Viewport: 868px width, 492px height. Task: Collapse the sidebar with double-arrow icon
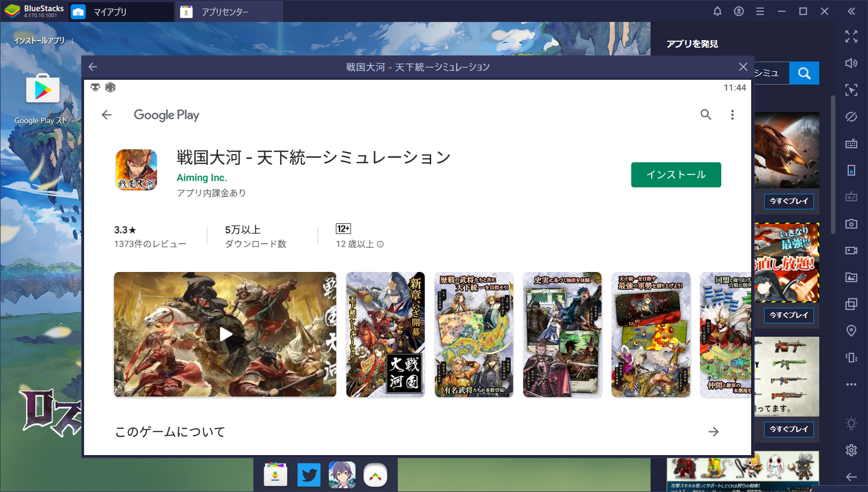[x=851, y=11]
